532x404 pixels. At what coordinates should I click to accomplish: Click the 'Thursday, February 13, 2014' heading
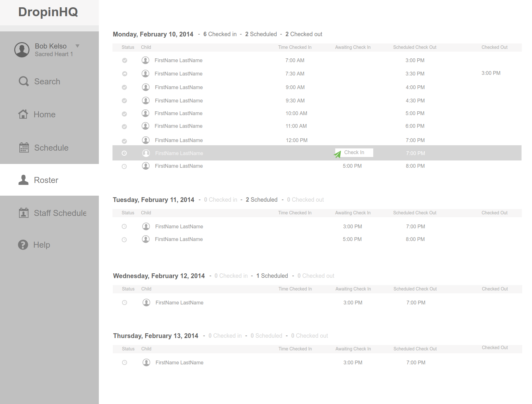coord(156,336)
